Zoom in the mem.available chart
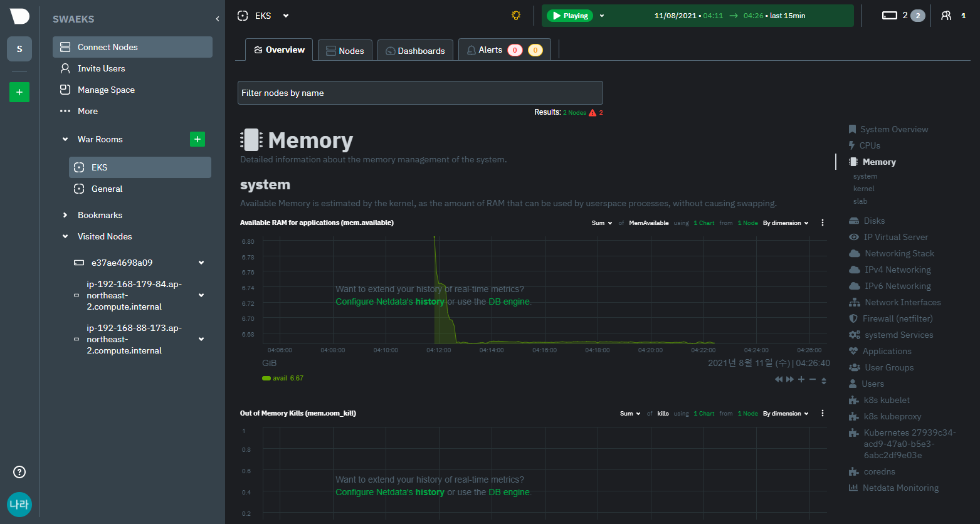The height and width of the screenshot is (524, 980). point(801,380)
